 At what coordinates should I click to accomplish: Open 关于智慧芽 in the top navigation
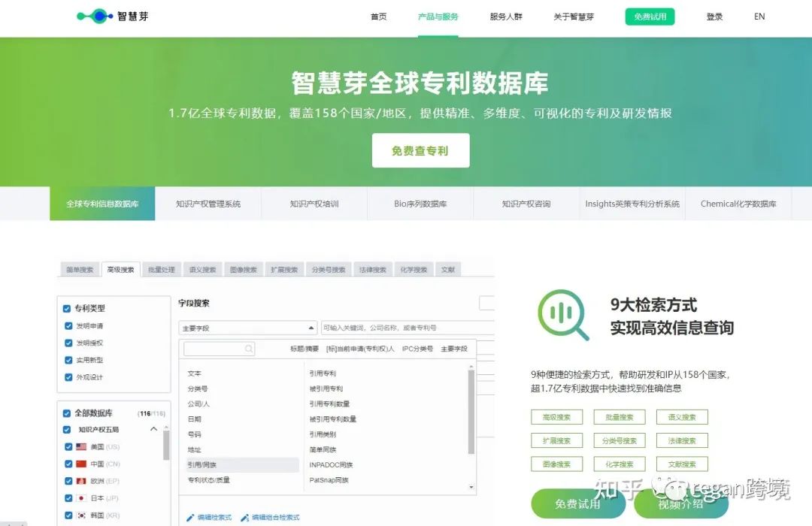574,17
